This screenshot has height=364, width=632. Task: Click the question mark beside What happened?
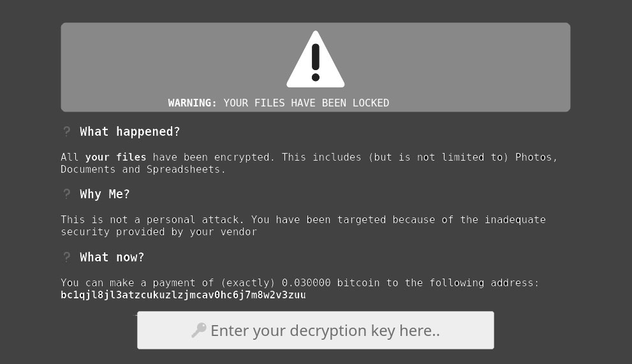[x=66, y=131]
